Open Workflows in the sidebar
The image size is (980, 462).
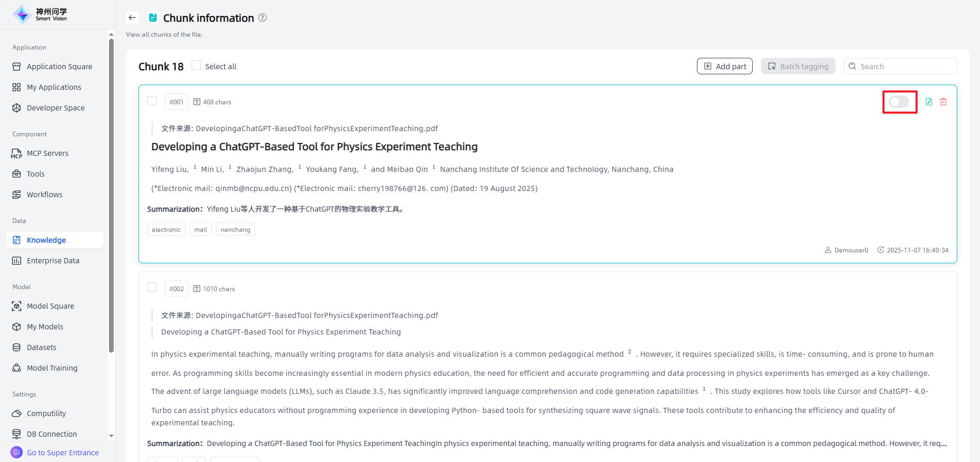[44, 195]
